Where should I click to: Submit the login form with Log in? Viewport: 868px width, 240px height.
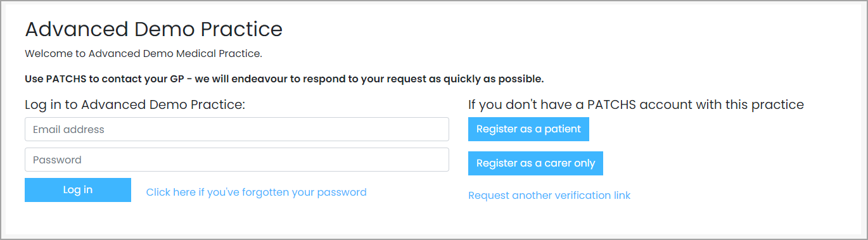click(78, 190)
